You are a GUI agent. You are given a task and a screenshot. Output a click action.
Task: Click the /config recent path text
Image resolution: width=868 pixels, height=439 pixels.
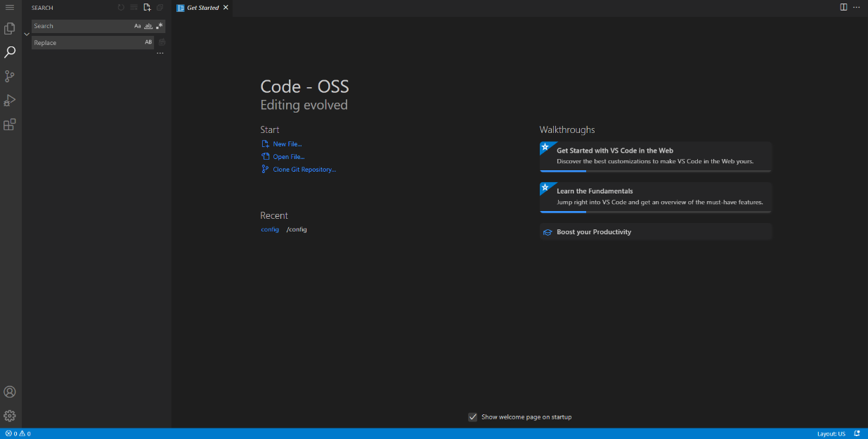coord(297,229)
